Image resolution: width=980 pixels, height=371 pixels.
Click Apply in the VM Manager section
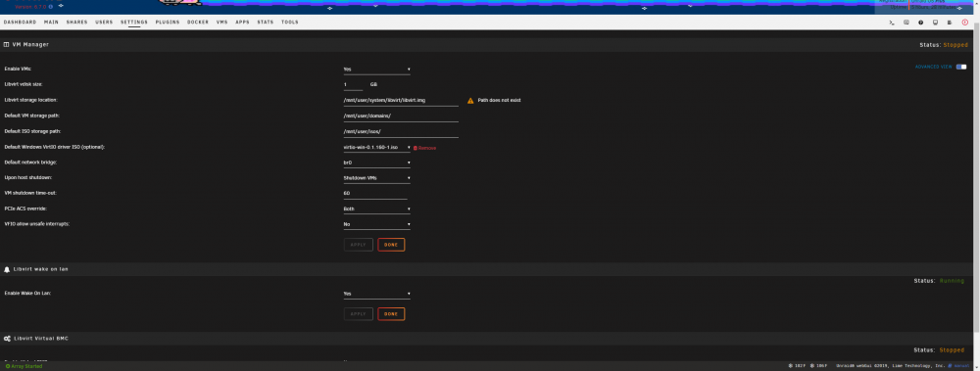tap(358, 245)
